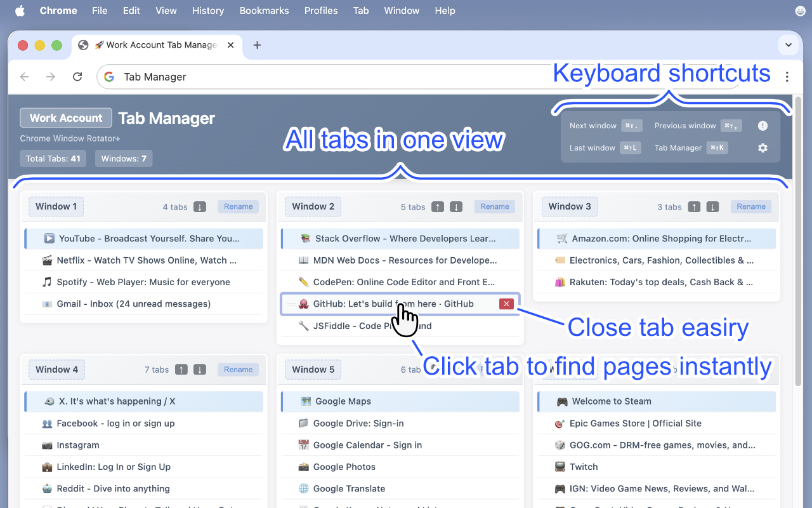The image size is (812, 508).
Task: Open the History menu
Action: 208,11
